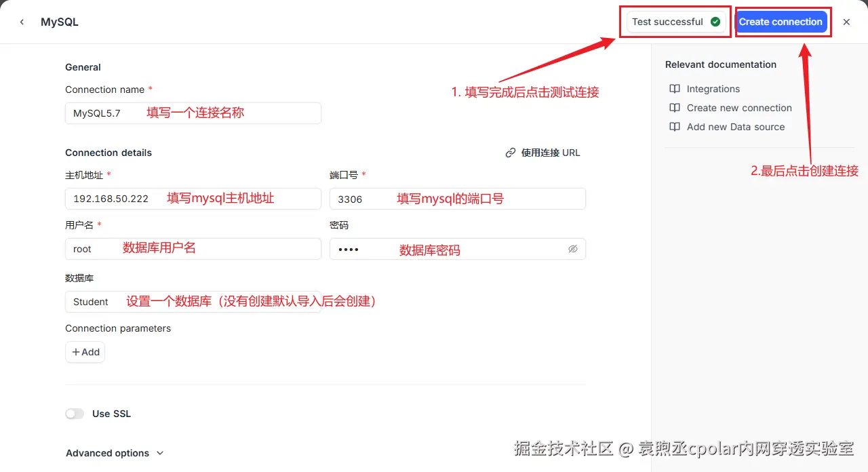Click the book icon beside Integrations
The width and height of the screenshot is (868, 472).
click(675, 89)
